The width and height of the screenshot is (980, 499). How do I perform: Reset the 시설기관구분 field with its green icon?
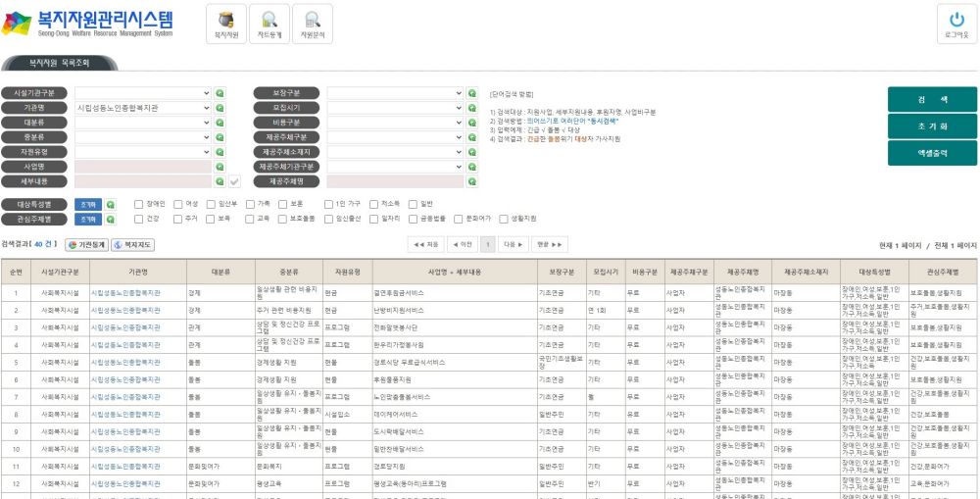click(220, 93)
